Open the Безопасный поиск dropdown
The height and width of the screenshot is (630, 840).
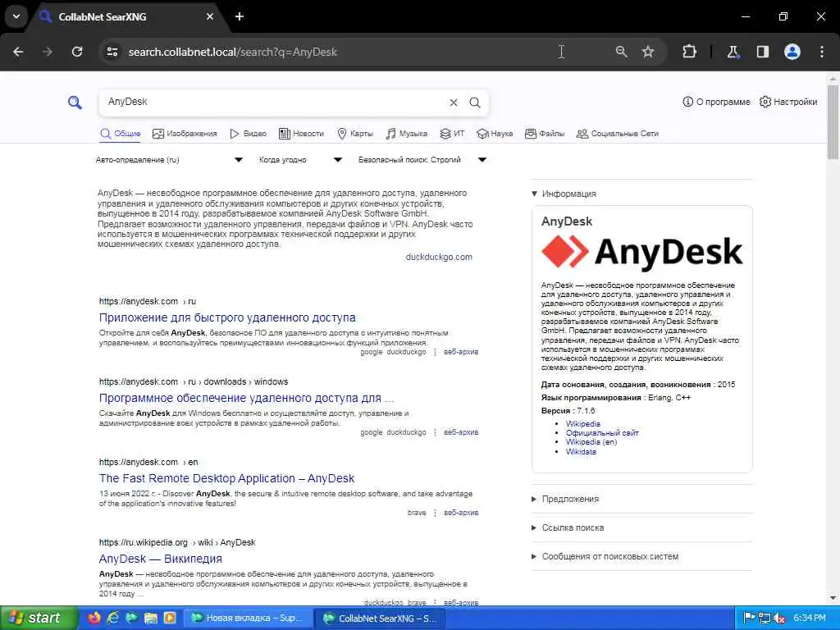point(422,160)
